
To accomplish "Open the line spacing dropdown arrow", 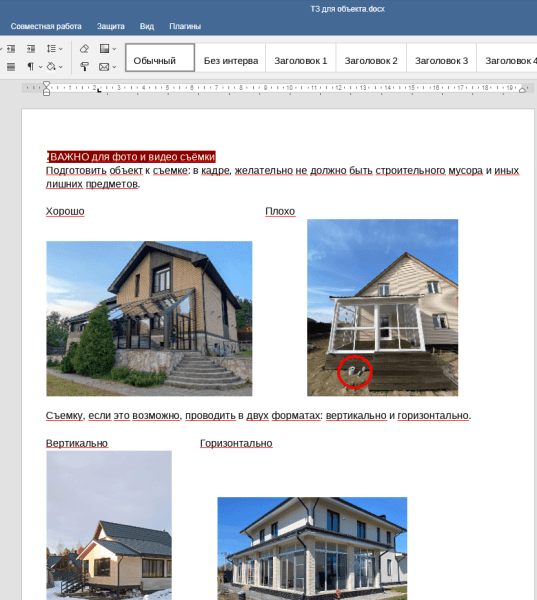I will click(x=60, y=49).
